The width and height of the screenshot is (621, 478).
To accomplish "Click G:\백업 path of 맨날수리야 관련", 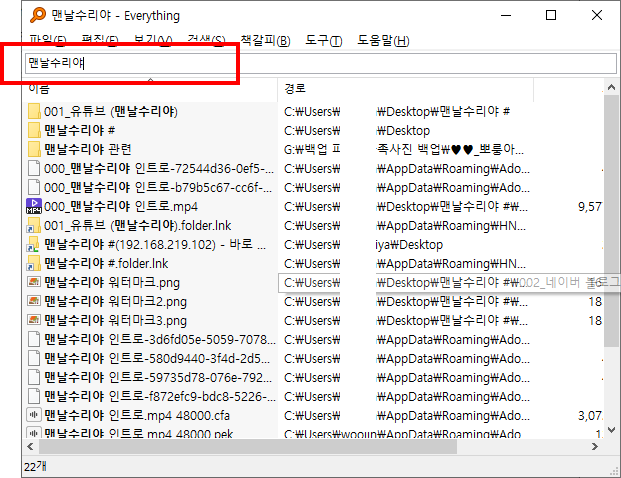I will [x=404, y=149].
